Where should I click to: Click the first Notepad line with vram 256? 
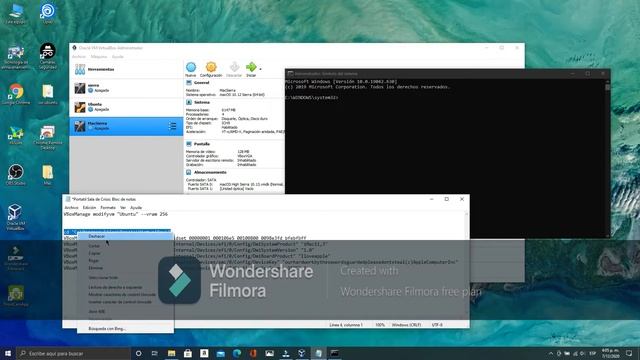coord(116,214)
